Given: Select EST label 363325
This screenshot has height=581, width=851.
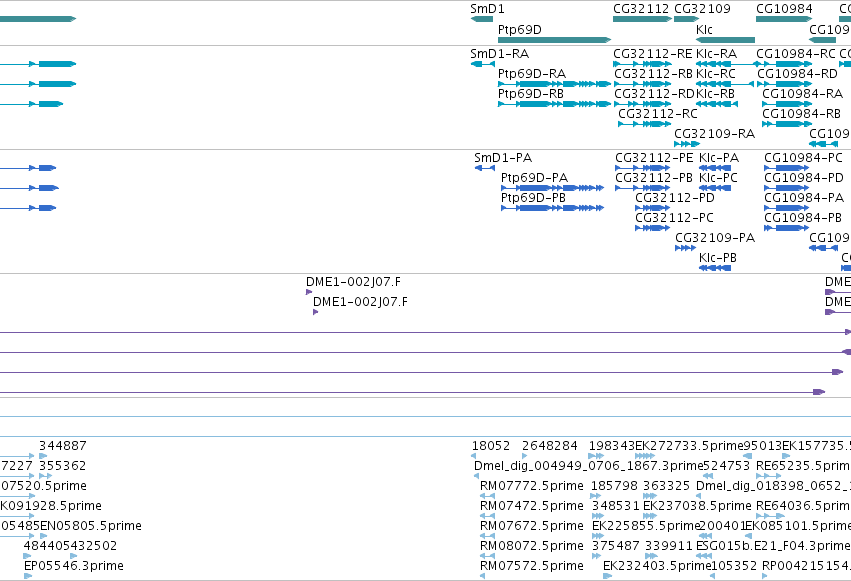Looking at the screenshot, I should click(666, 486).
